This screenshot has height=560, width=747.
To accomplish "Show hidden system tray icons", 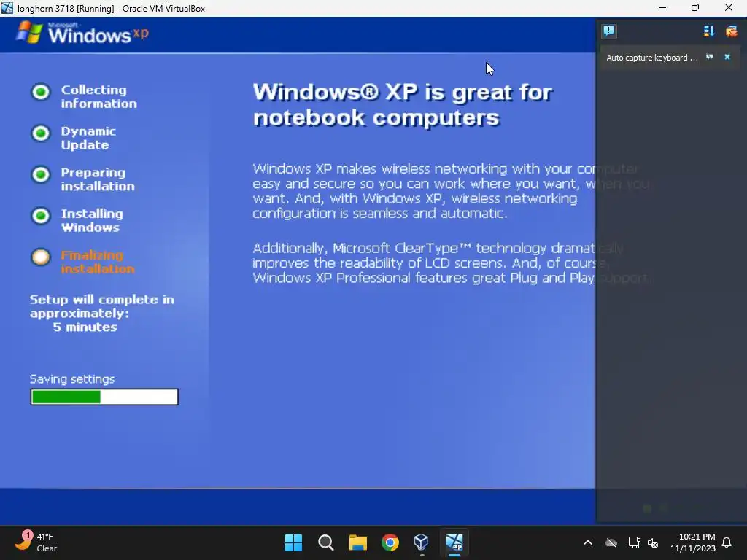I will tap(588, 542).
